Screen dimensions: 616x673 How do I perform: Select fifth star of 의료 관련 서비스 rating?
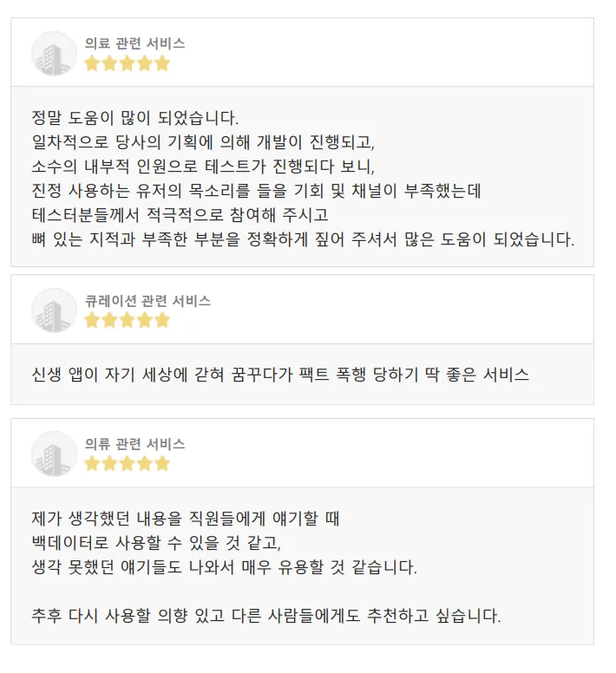(162, 63)
